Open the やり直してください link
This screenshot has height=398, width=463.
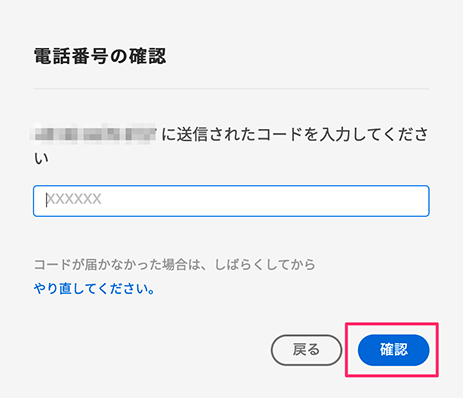(94, 288)
